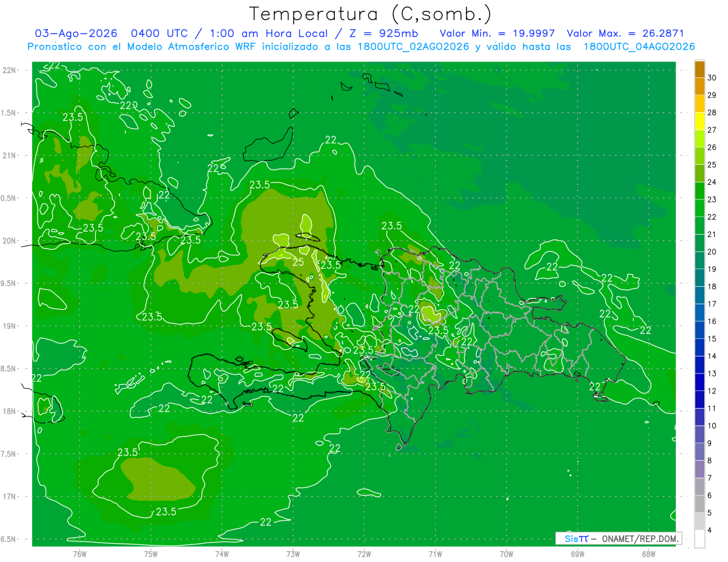
Task: Click the "22N" latitude axis label
Action: click(9, 70)
